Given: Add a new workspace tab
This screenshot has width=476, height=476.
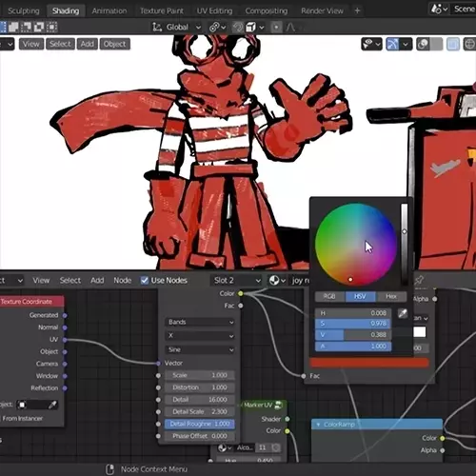Looking at the screenshot, I should (x=357, y=10).
